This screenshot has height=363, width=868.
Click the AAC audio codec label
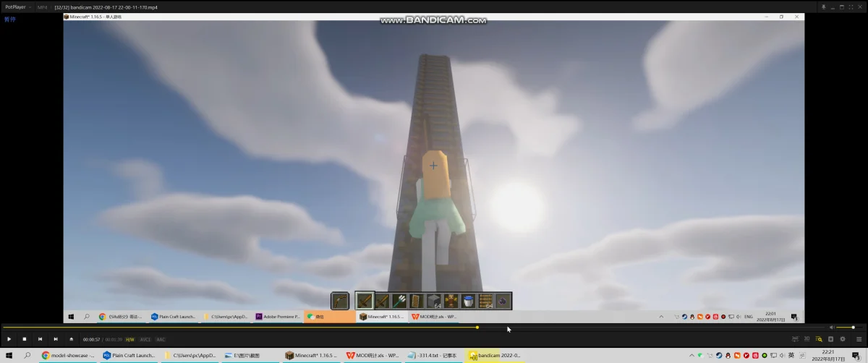pyautogui.click(x=161, y=339)
